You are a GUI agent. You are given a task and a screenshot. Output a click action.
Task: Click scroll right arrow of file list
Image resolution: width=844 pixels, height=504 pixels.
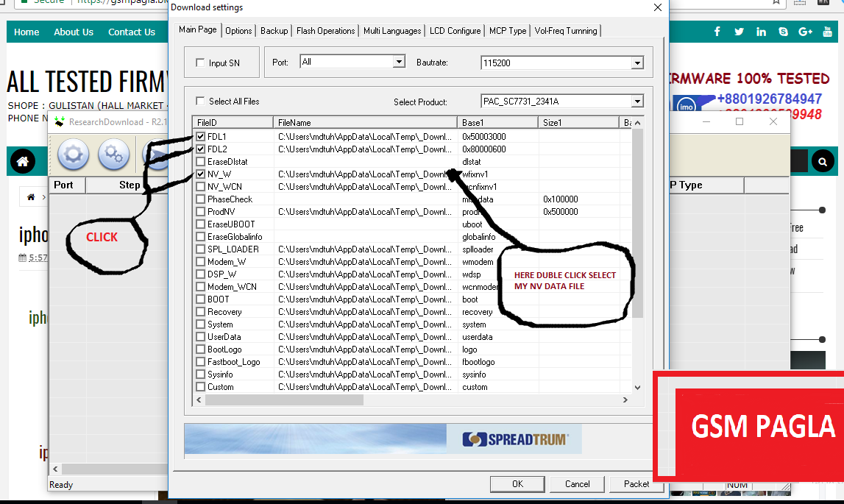coord(625,400)
